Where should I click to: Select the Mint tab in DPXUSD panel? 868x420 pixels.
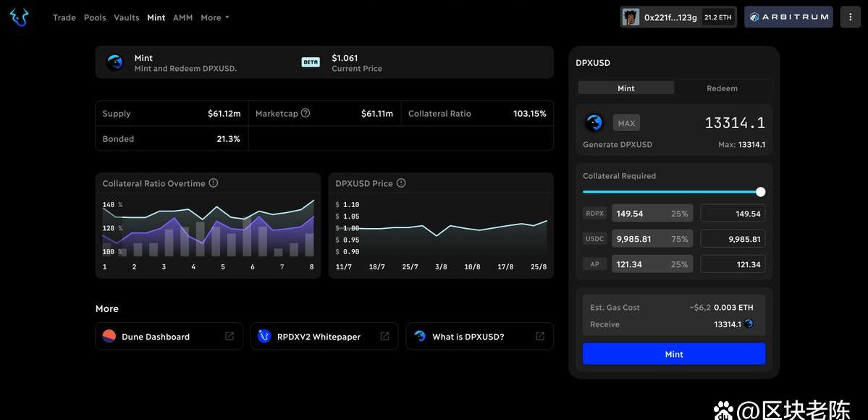[x=626, y=88]
